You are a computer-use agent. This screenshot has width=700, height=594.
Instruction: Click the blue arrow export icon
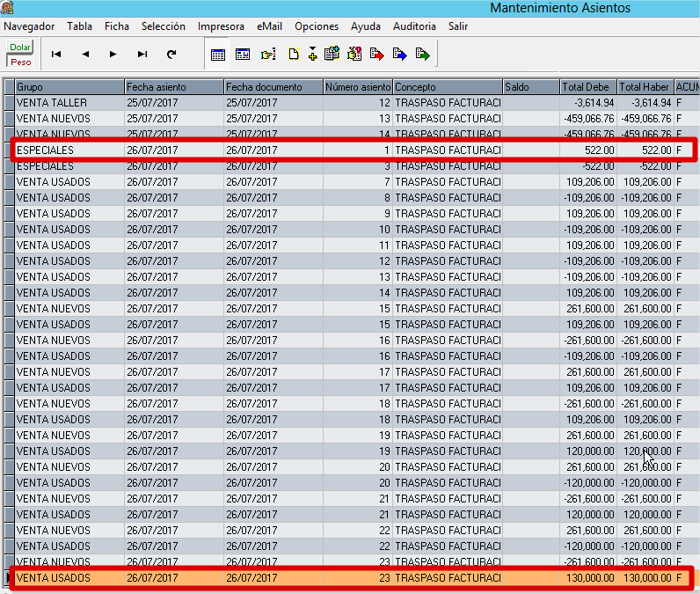pos(399,54)
